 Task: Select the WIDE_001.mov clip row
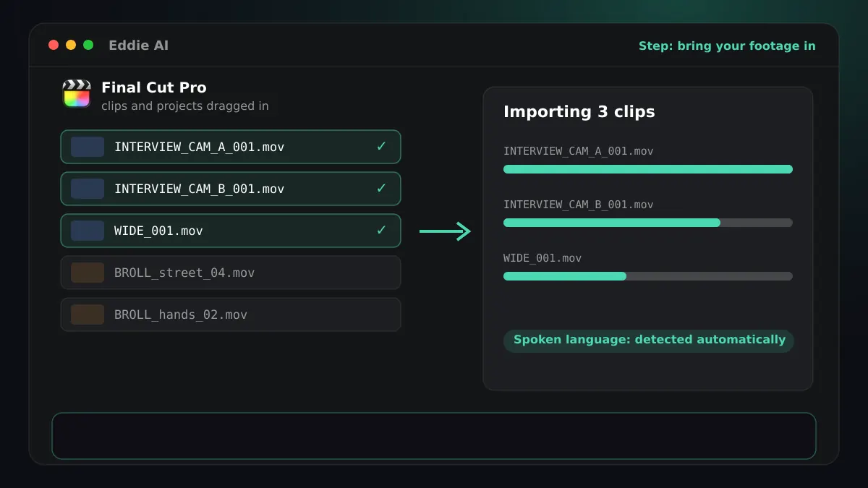pos(231,231)
